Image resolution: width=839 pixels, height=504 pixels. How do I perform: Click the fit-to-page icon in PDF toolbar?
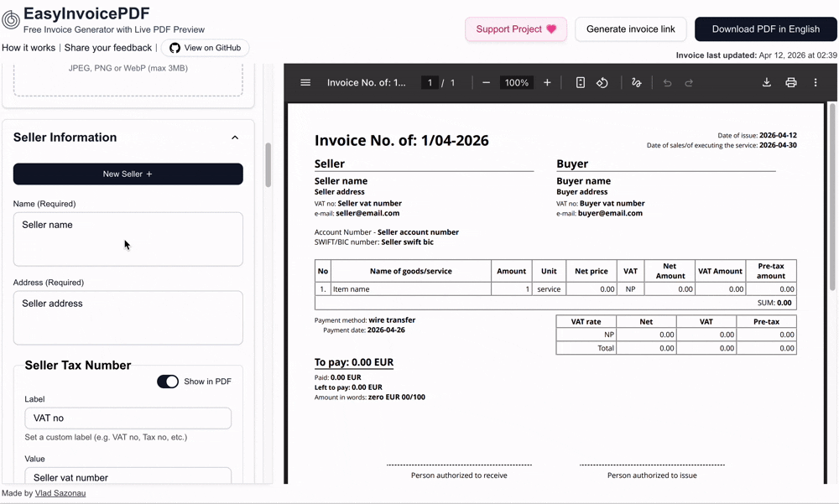[x=580, y=82]
